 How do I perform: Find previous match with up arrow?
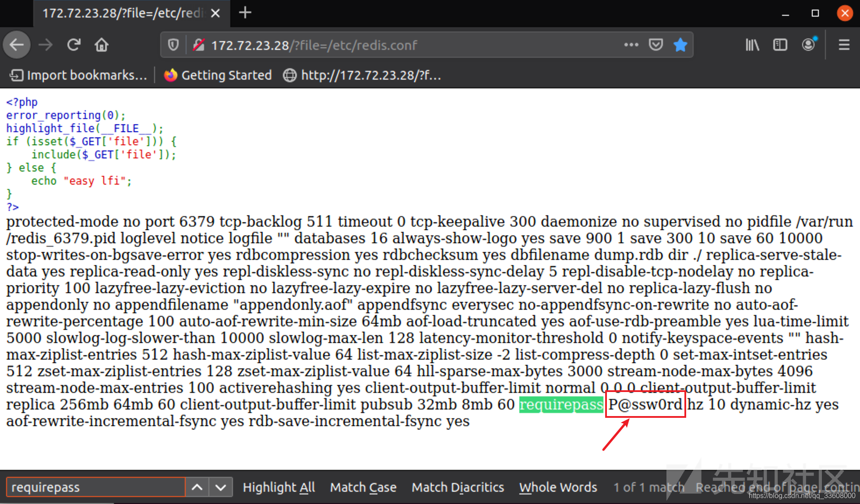[197, 487]
